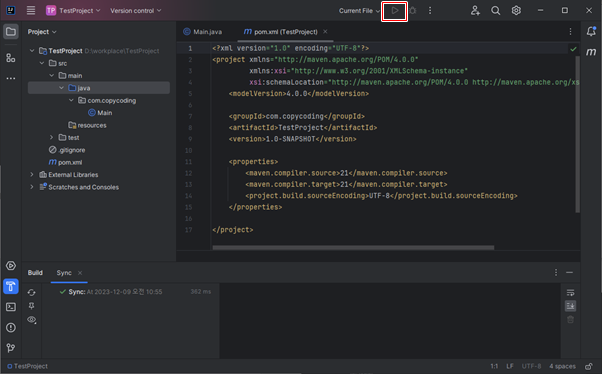
Task: Open Build panel options menu
Action: [x=556, y=273]
